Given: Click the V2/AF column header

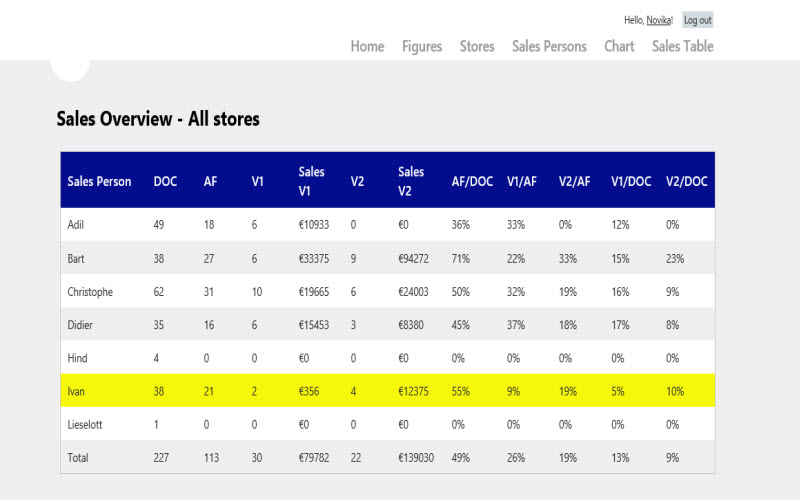Looking at the screenshot, I should [574, 182].
